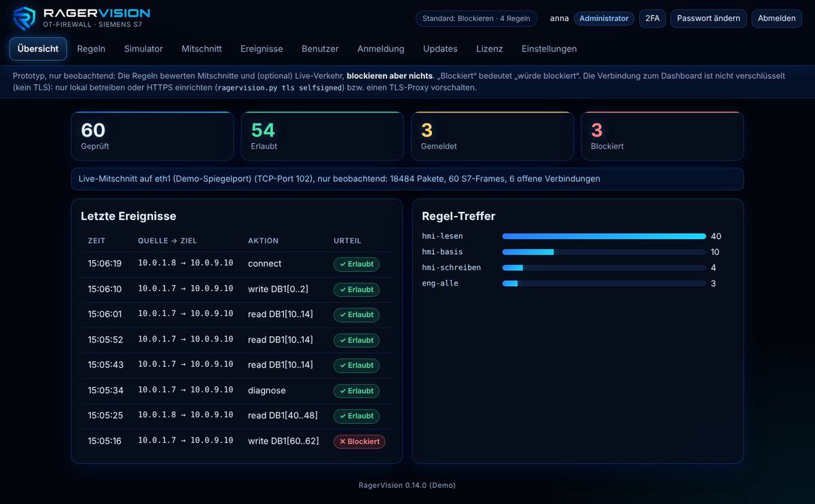Open the Regeln tab
Screen dimensions: 815x504
(x=91, y=49)
